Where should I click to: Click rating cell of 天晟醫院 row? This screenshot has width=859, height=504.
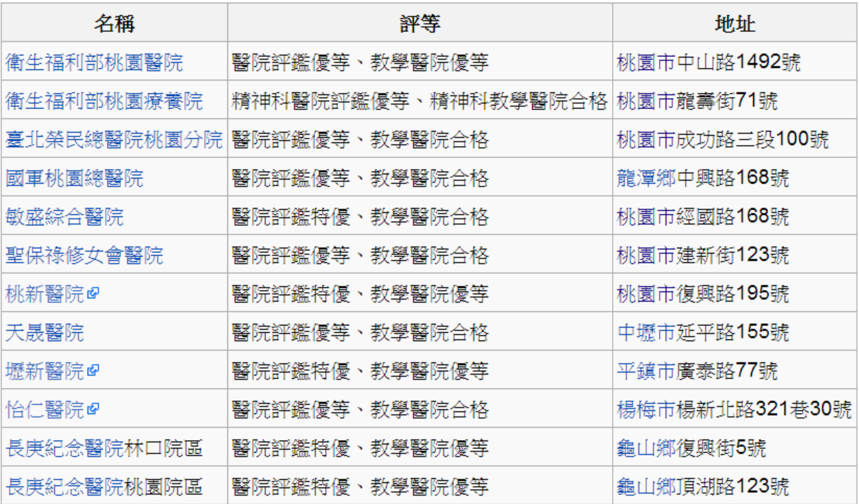(x=420, y=333)
